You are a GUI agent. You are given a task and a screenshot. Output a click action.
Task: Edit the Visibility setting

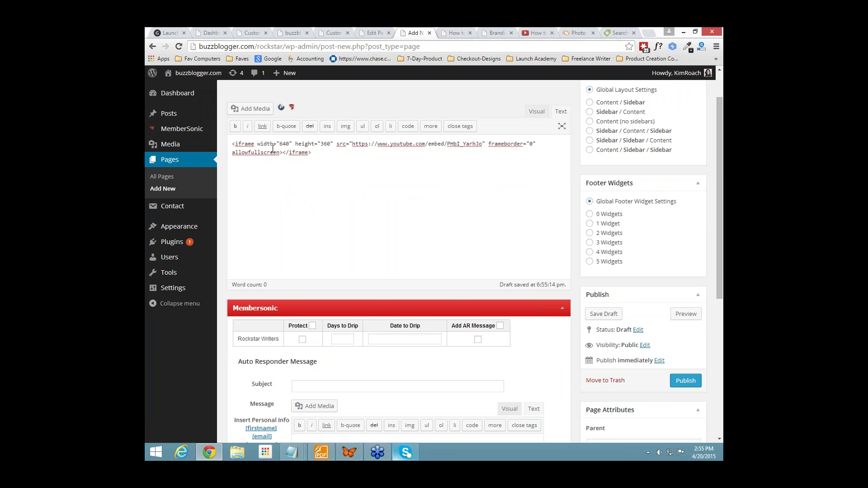(x=645, y=345)
